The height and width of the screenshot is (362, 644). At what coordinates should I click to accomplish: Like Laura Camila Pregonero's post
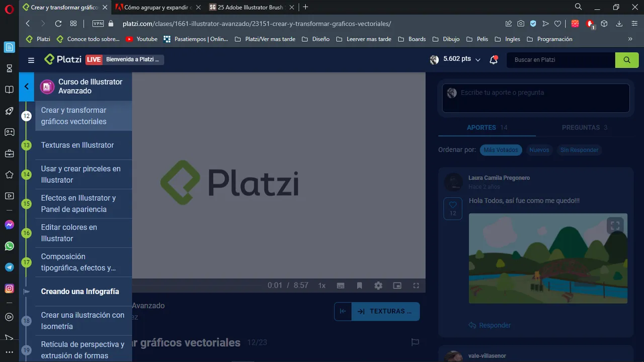click(x=453, y=208)
